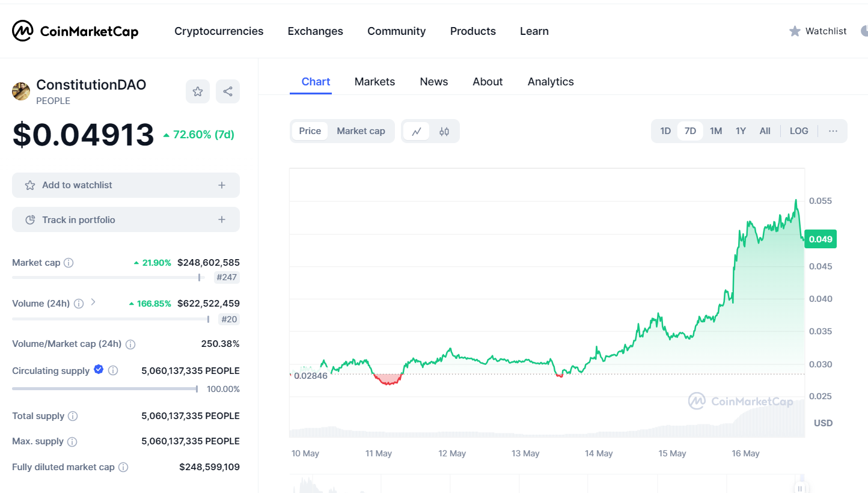
Task: Open the Products menu
Action: 473,31
